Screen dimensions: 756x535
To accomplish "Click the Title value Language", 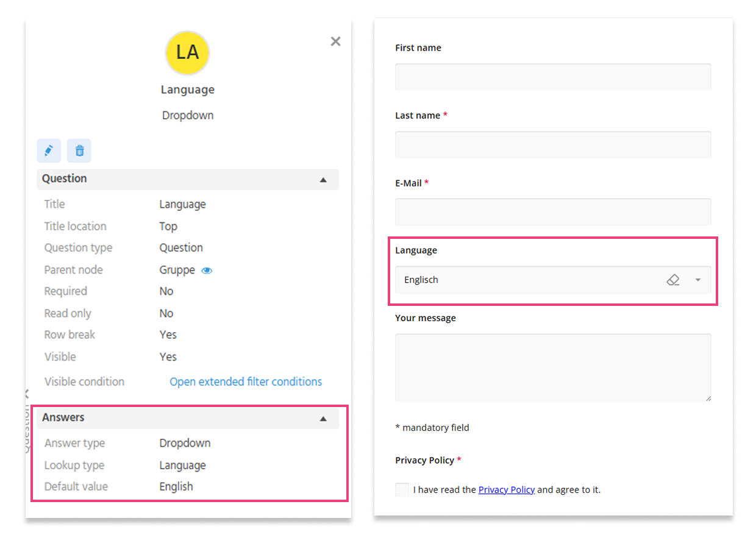I will point(183,205).
